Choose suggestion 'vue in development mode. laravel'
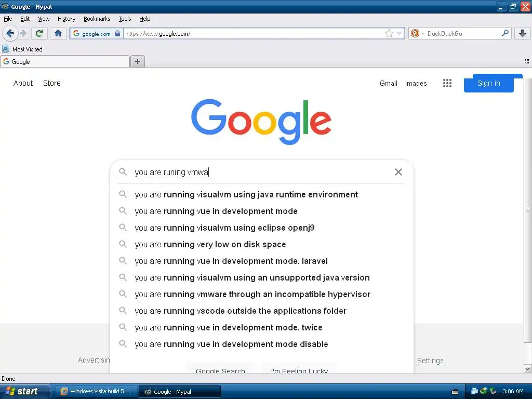The height and width of the screenshot is (399, 532). (x=261, y=261)
